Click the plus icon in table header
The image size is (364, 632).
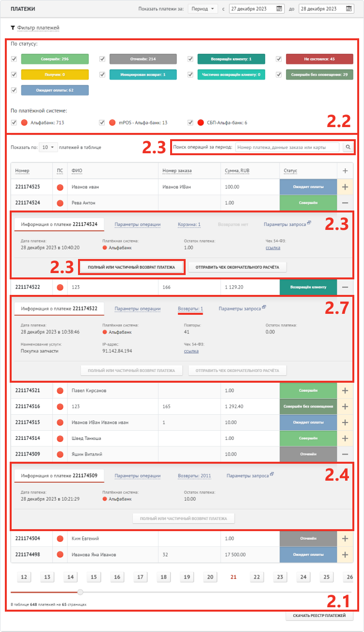pos(345,171)
